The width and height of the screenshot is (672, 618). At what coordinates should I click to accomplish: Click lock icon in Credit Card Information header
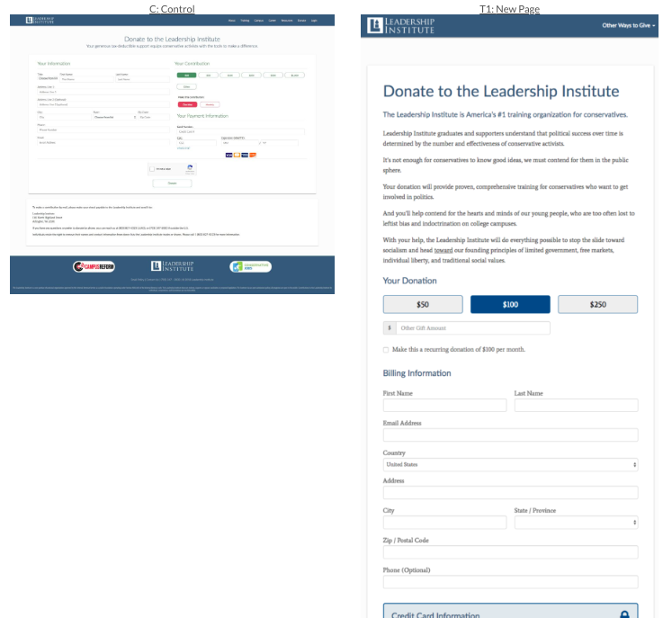624,614
